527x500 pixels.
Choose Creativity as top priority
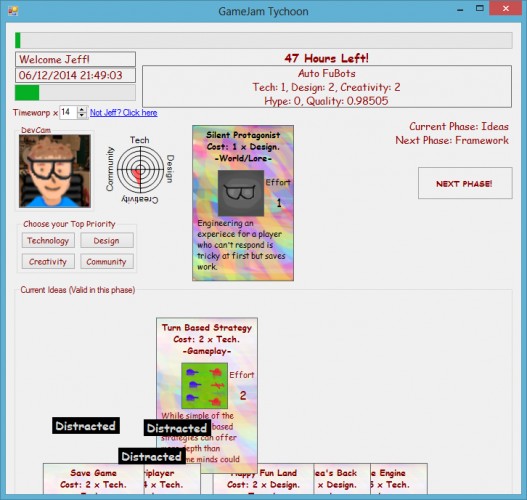point(48,261)
